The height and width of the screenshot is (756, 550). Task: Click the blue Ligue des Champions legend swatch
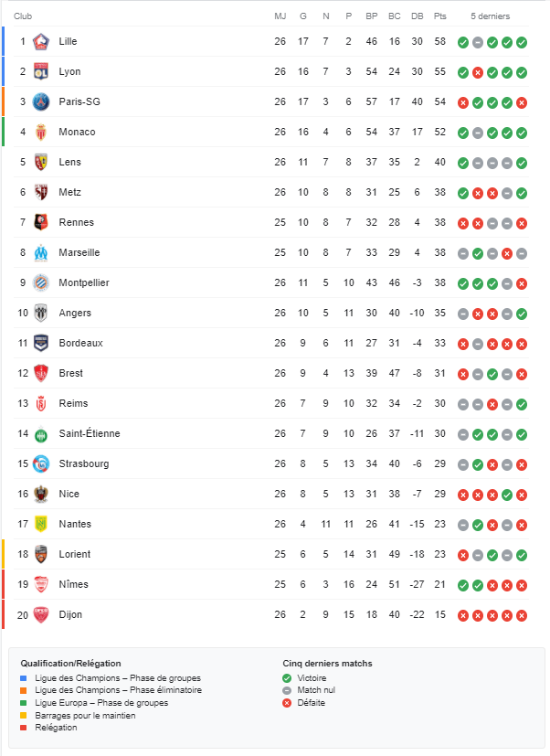tap(23, 678)
